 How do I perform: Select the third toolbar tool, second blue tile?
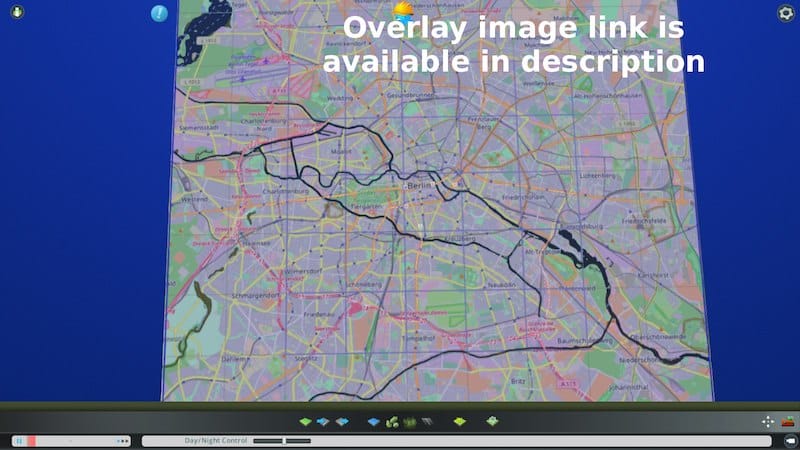pos(341,422)
